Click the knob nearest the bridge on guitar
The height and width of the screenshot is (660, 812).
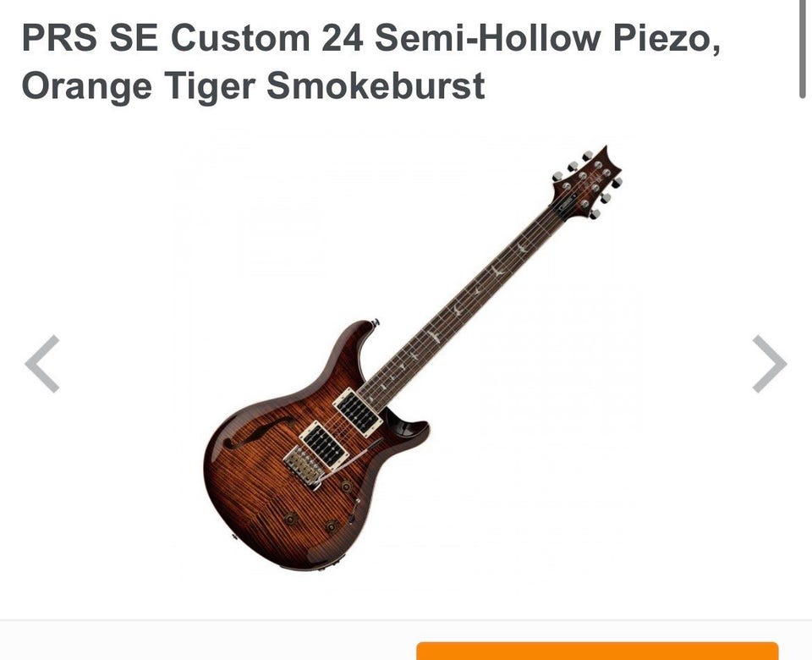pyautogui.click(x=345, y=486)
